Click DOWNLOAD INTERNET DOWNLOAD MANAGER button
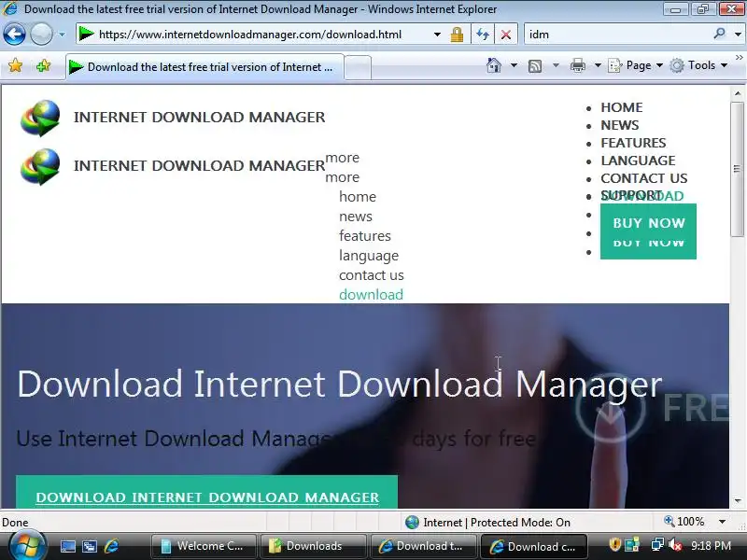This screenshot has width=747, height=560. pyautogui.click(x=206, y=492)
